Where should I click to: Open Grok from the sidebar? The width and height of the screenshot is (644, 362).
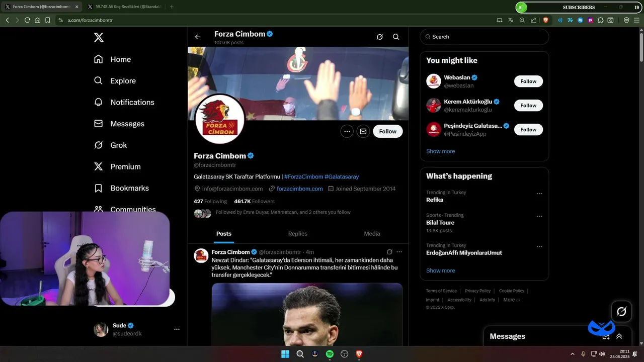pos(111,145)
